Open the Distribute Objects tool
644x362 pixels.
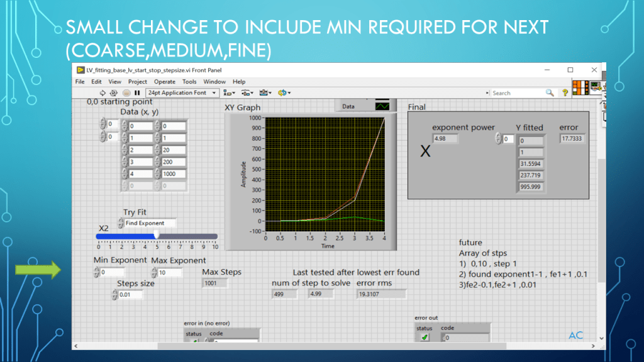click(246, 93)
